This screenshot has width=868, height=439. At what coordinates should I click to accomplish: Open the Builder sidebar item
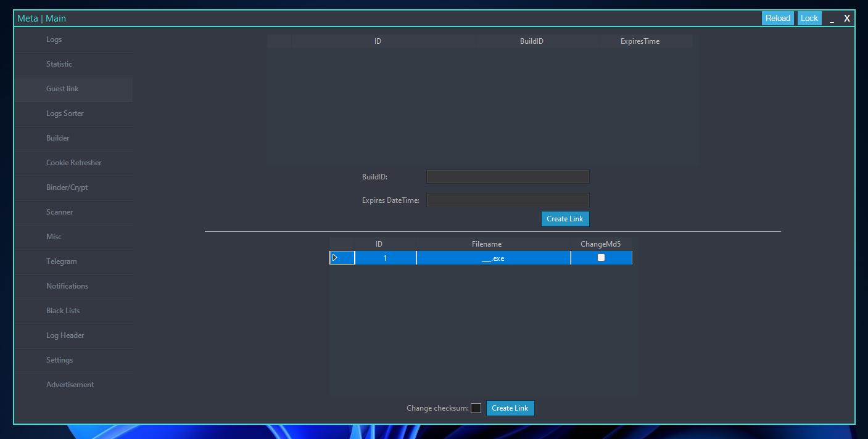point(58,138)
